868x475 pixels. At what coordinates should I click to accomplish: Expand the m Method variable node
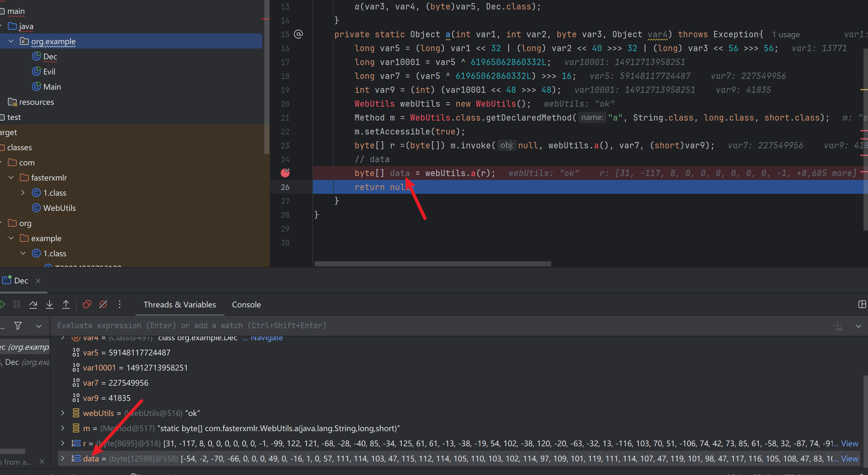tap(62, 428)
